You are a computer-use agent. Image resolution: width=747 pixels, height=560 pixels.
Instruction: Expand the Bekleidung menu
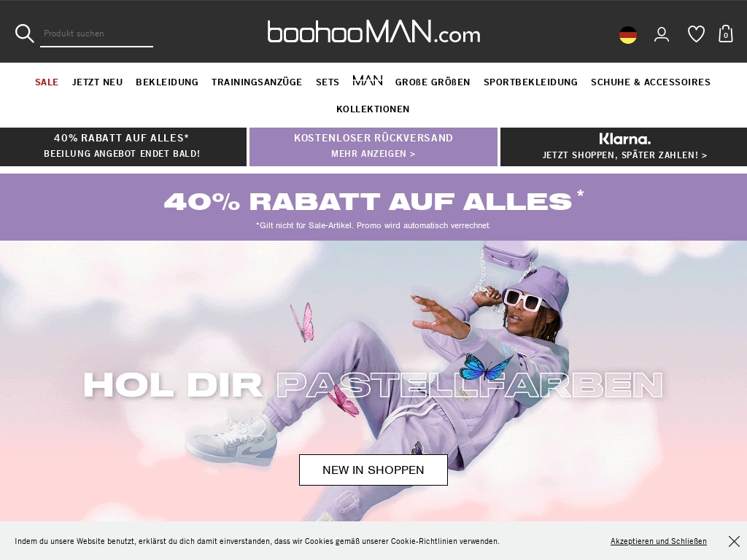(167, 82)
